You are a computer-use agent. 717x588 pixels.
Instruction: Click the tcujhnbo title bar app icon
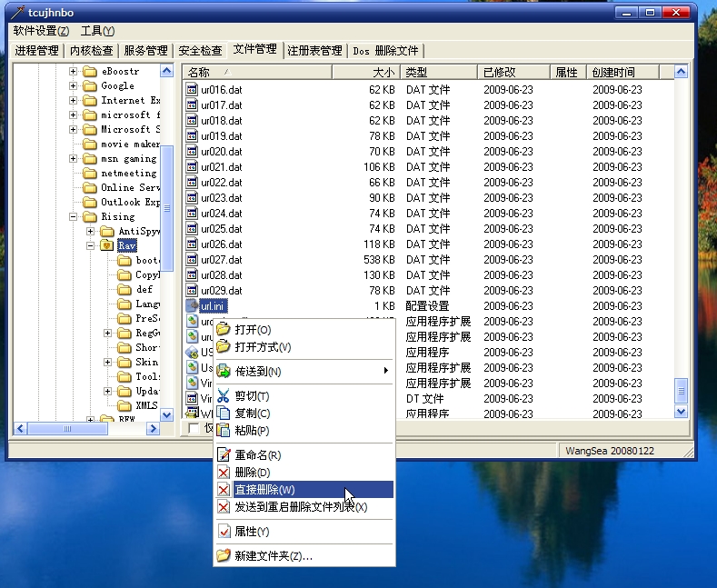(x=17, y=13)
